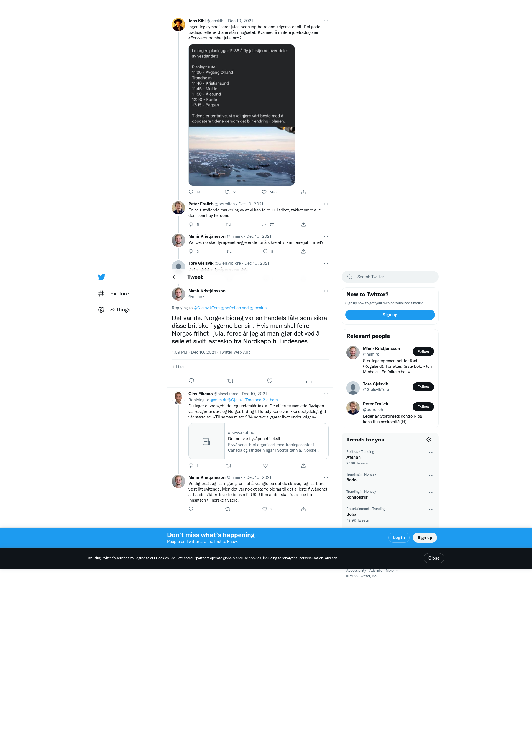The width and height of the screenshot is (532, 756).
Task: Like the main tweet
Action: coord(270,381)
